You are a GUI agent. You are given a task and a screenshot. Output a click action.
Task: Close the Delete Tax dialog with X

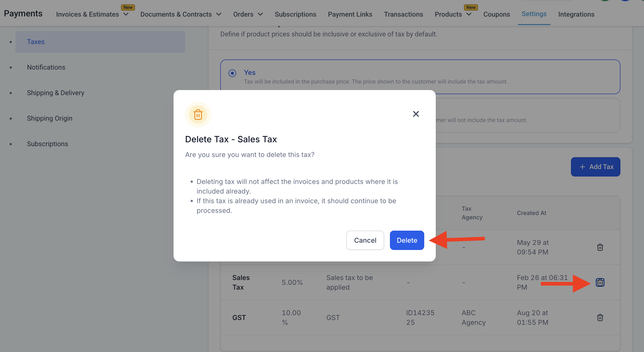(x=416, y=114)
